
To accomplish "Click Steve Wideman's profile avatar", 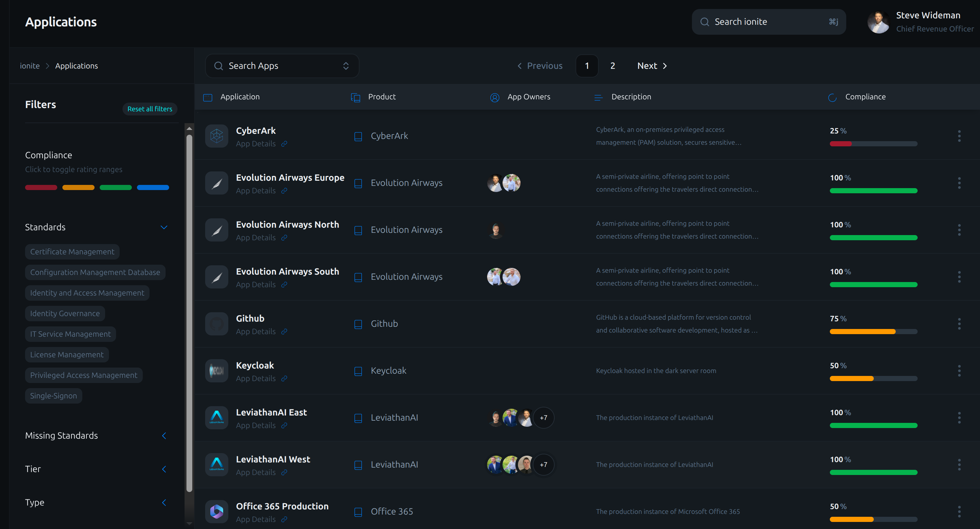I will pos(878,22).
